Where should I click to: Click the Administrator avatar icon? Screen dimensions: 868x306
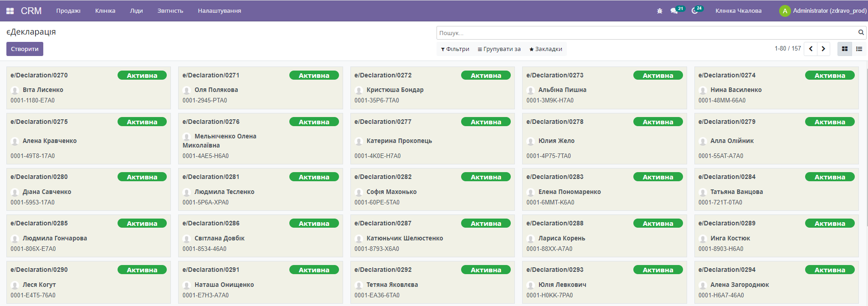785,11
